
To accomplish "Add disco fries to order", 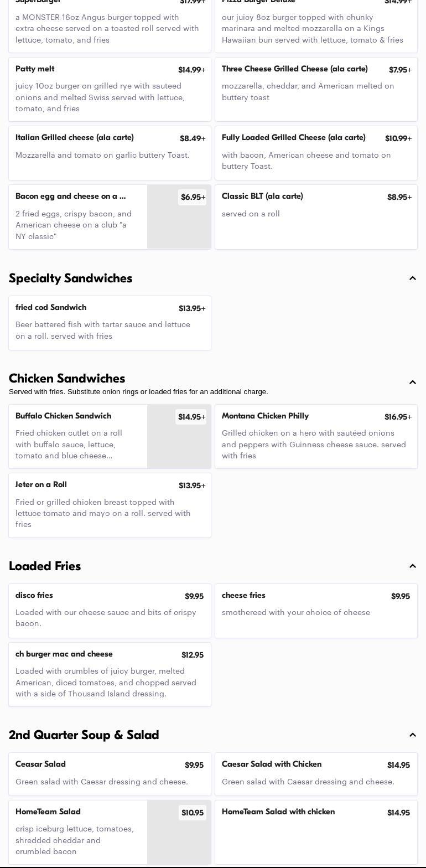I will tap(110, 611).
